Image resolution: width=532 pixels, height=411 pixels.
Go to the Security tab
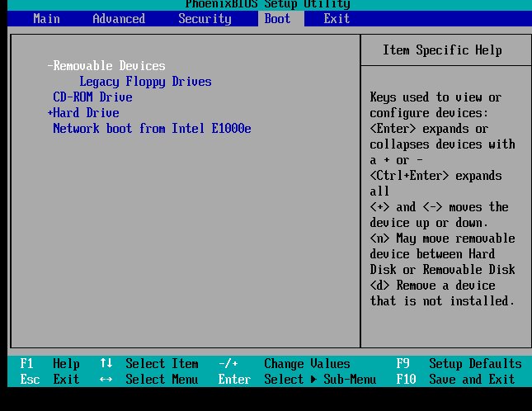205,18
